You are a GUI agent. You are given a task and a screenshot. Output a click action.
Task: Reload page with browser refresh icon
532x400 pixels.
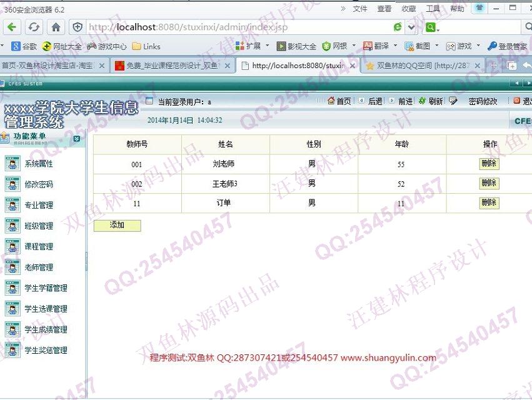(34, 27)
